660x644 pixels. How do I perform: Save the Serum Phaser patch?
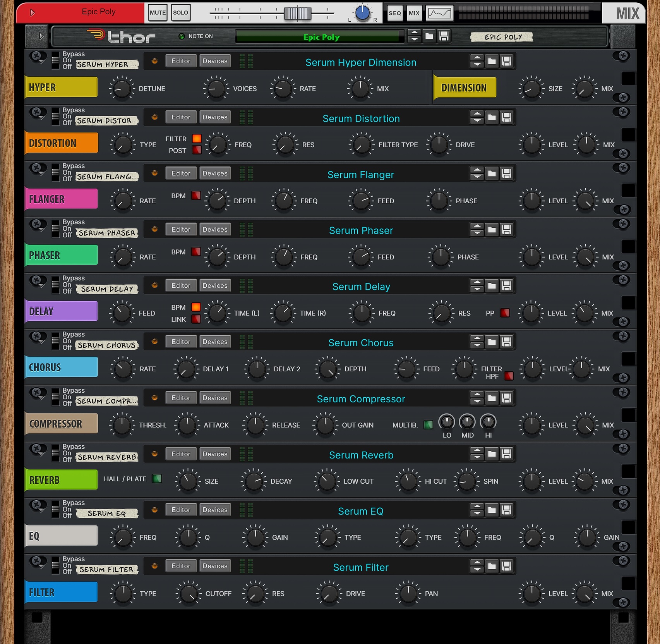coord(506,230)
